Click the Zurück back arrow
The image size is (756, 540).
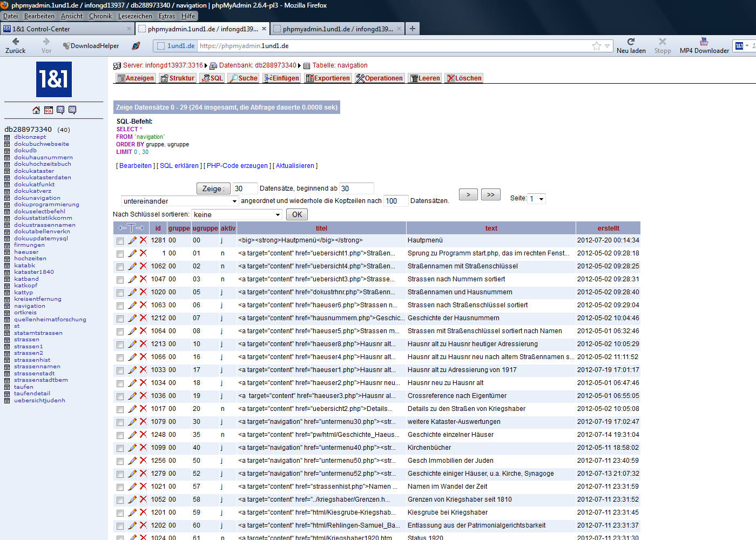pyautogui.click(x=16, y=45)
